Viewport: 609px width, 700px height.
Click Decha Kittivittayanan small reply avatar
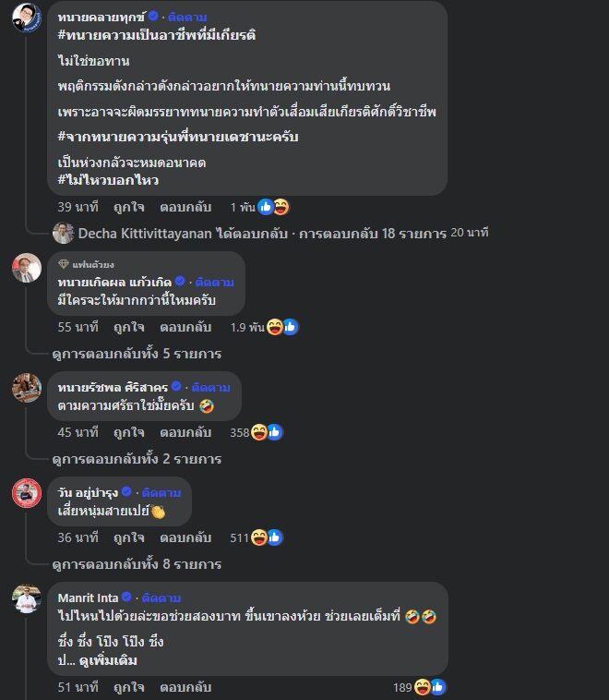(63, 233)
